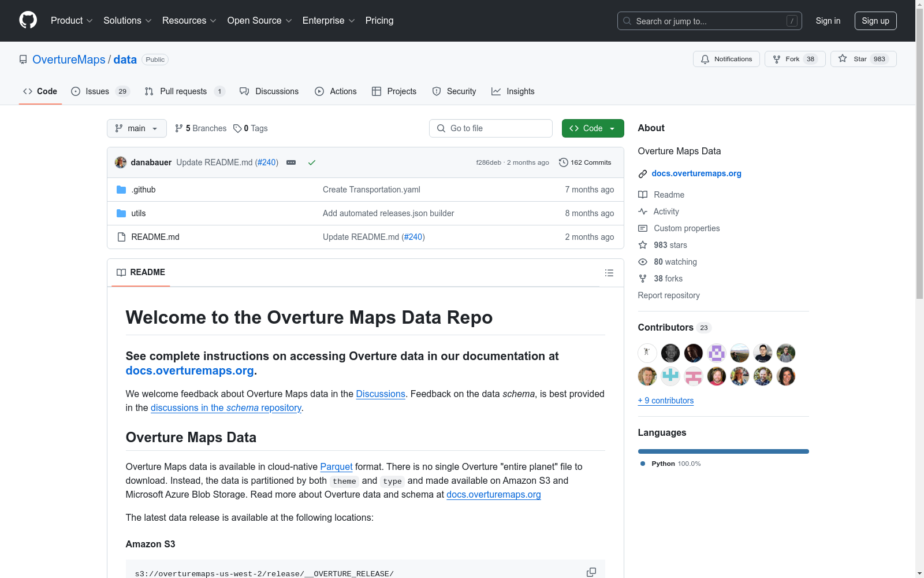Click the Report repository link

point(669,295)
